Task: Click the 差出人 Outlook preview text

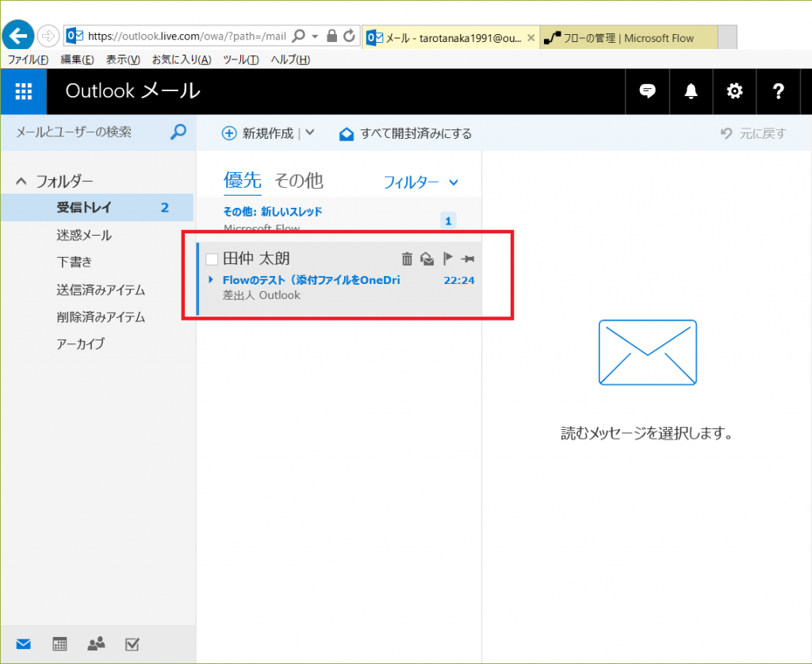Action: [261, 295]
